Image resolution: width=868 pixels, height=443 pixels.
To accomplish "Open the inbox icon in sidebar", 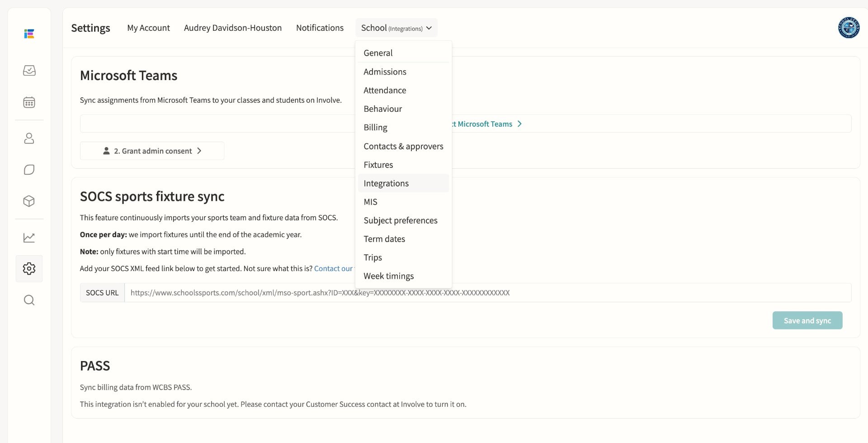I will point(29,71).
